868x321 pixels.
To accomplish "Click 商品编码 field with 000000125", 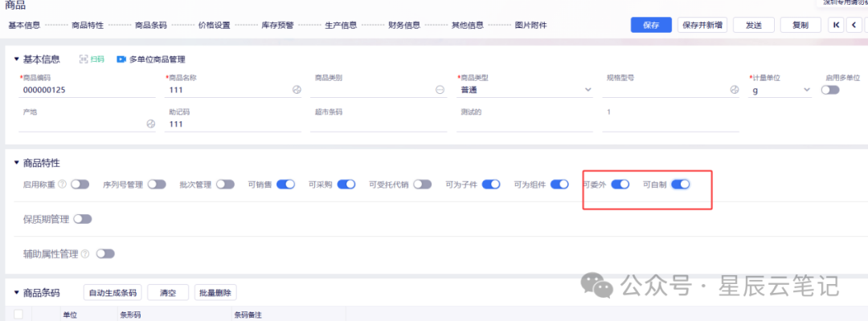I will point(87,90).
